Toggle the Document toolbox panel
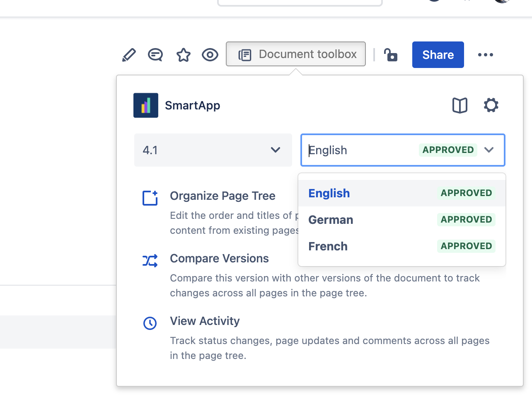Image resolution: width=532 pixels, height=417 pixels. pos(295,54)
